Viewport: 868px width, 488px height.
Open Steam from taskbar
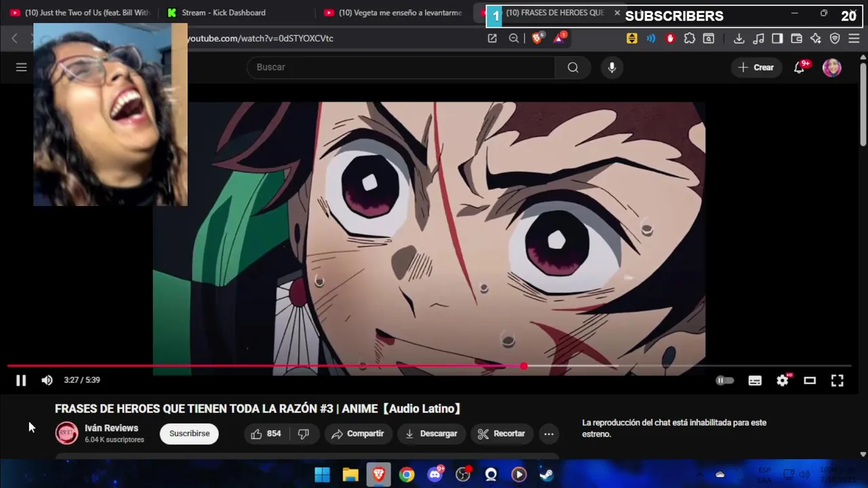pyautogui.click(x=547, y=474)
